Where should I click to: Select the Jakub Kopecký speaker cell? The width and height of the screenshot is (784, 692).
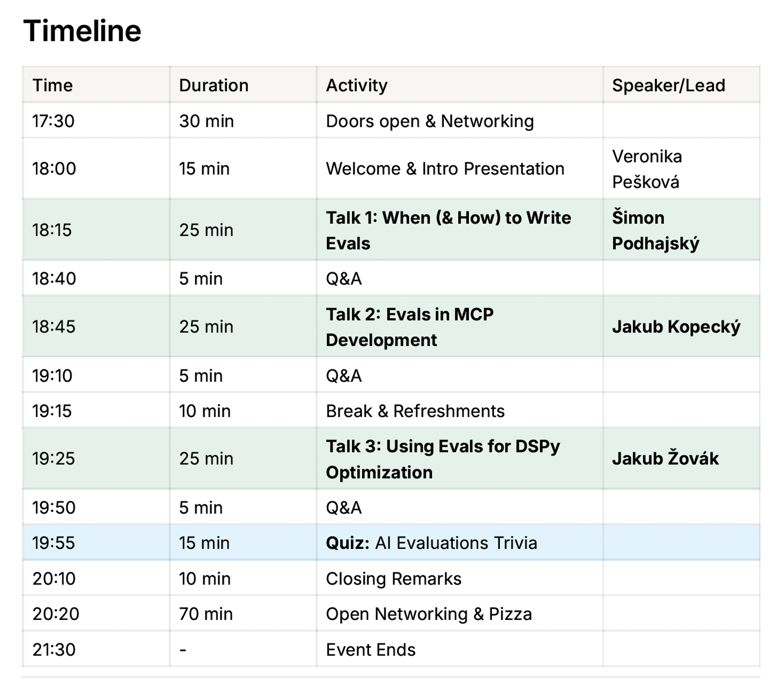676,327
